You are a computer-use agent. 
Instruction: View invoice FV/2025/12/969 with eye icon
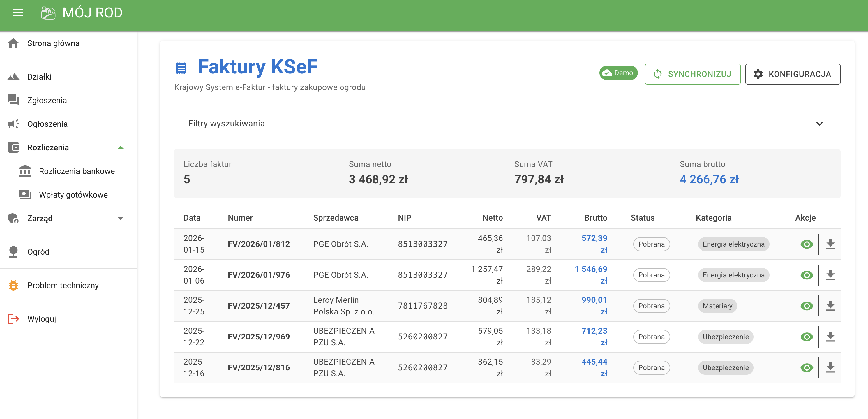coord(806,337)
